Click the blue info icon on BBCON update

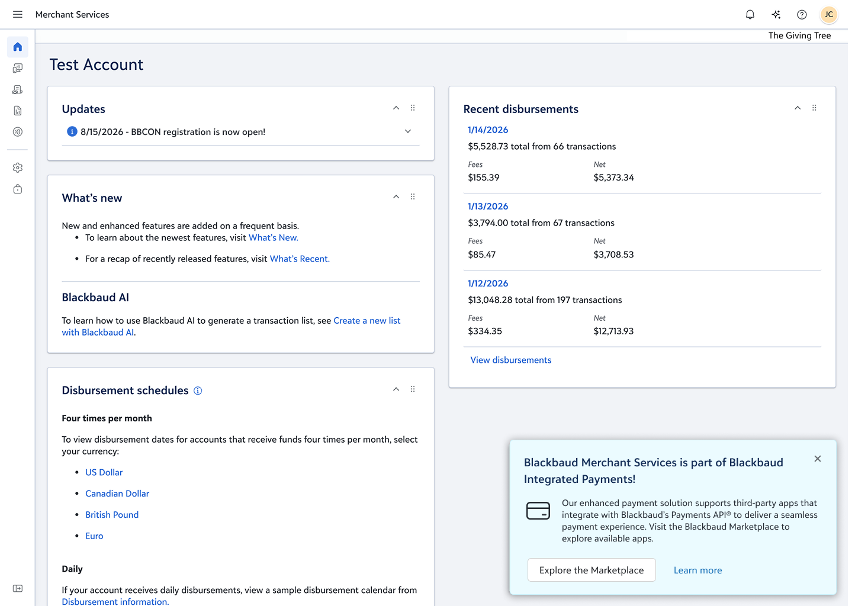72,131
